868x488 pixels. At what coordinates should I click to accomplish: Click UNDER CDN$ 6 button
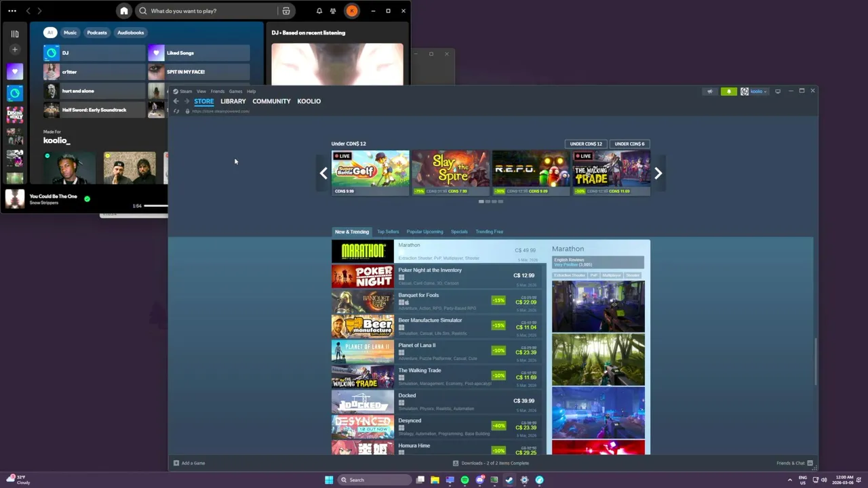click(x=629, y=144)
